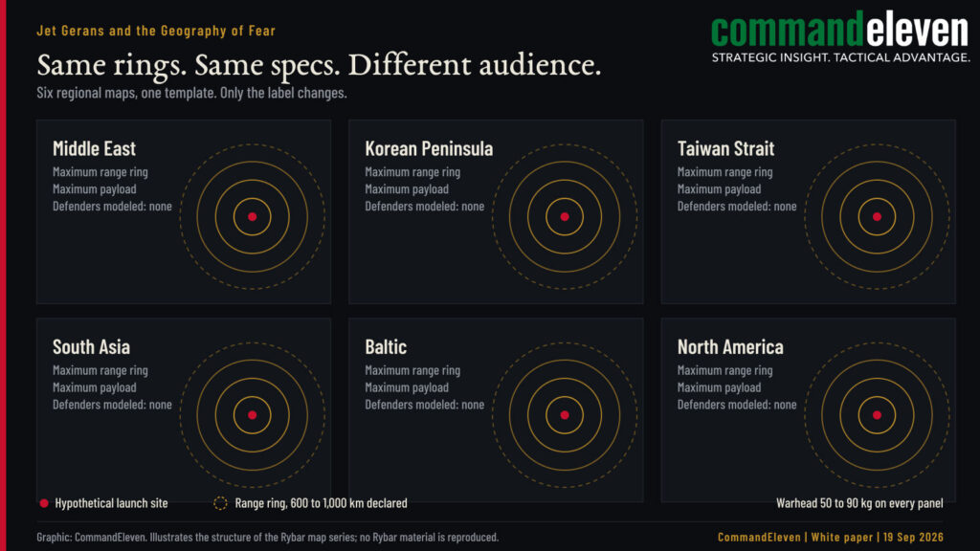
Task: Click "Defenders modeled: none" in Korean Peninsula panel
Action: click(x=424, y=207)
